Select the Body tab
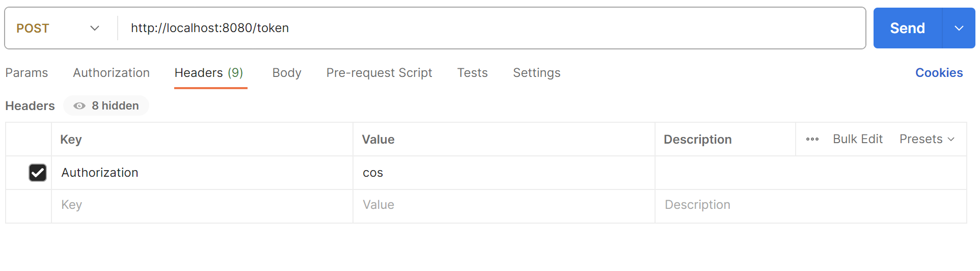 (x=287, y=73)
